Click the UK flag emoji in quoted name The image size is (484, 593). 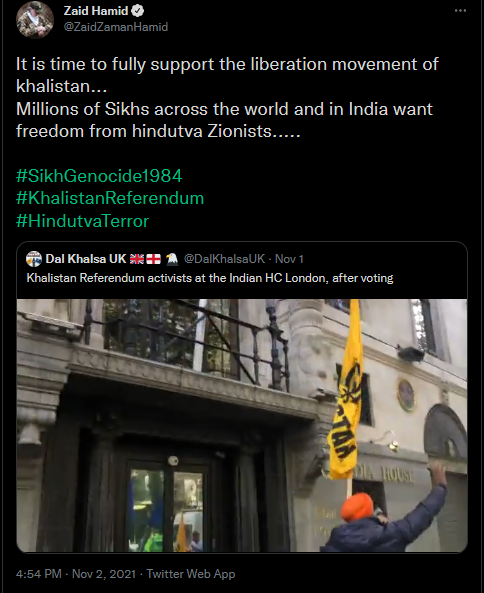tap(137, 259)
